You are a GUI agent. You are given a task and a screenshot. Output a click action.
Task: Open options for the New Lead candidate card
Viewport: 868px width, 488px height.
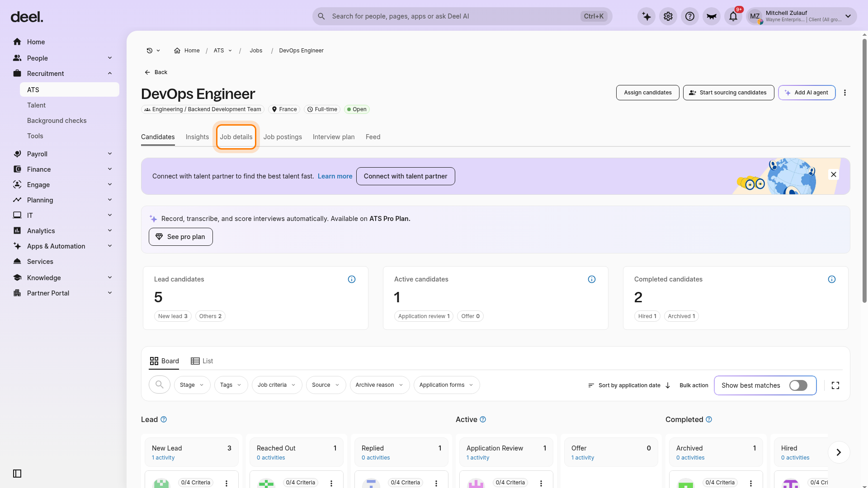pyautogui.click(x=226, y=483)
